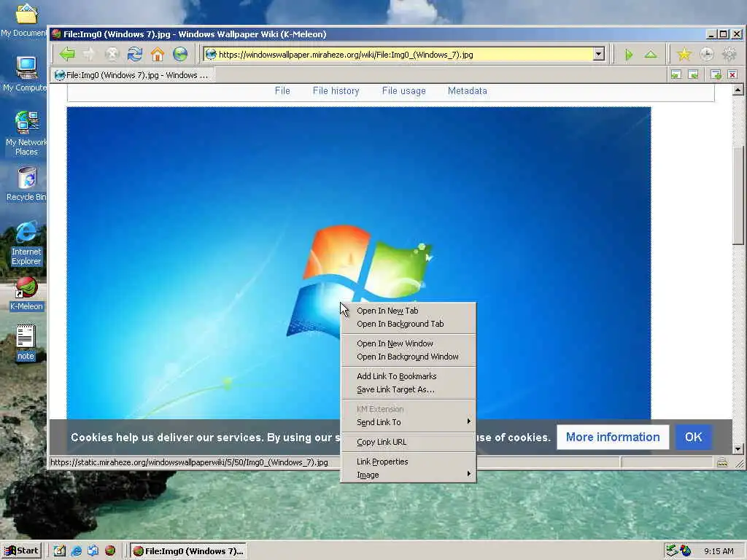The width and height of the screenshot is (747, 560).
Task: Open the Start menu
Action: [21, 551]
